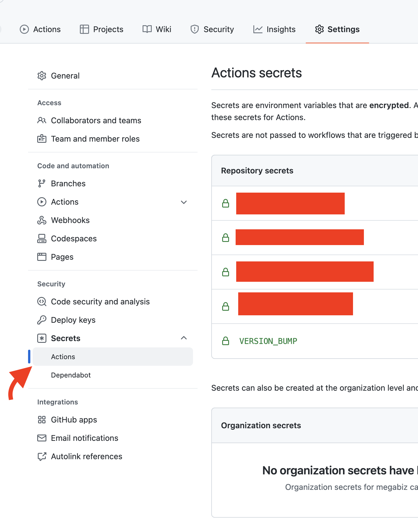Click the Webhooks icon in sidebar
Screen dimensions: 418x532
tap(42, 220)
